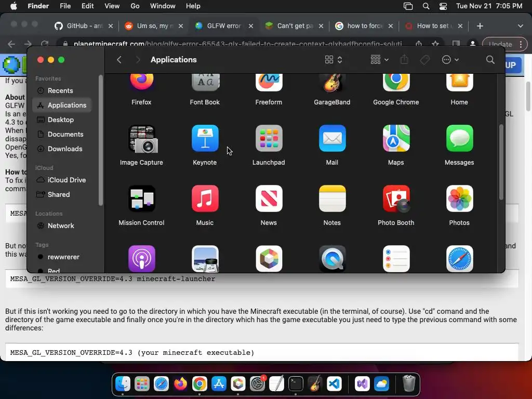
Task: Select Desktop in the sidebar
Action: (x=62, y=120)
